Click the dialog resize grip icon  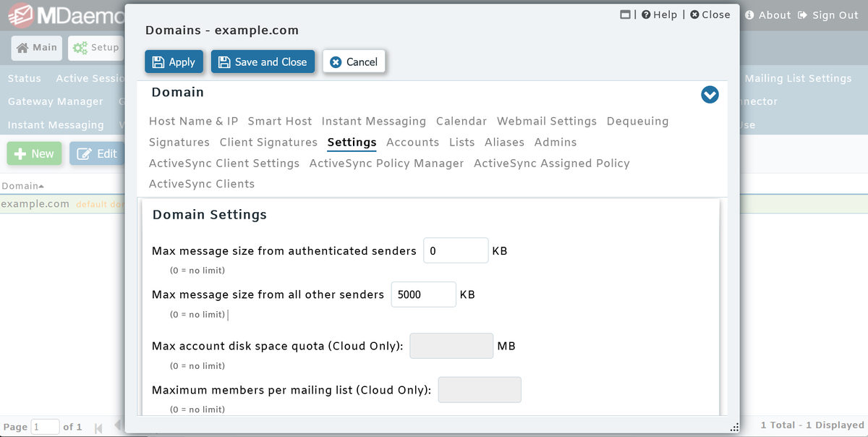[x=735, y=426]
